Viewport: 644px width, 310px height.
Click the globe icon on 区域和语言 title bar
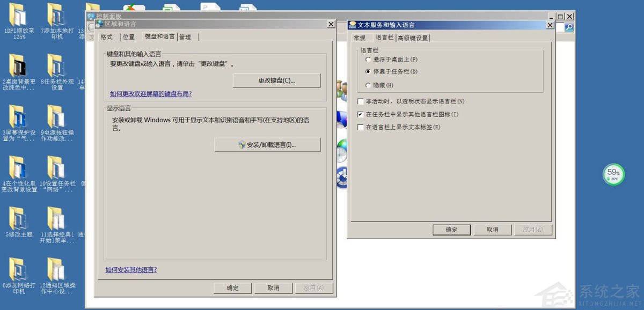(x=99, y=24)
